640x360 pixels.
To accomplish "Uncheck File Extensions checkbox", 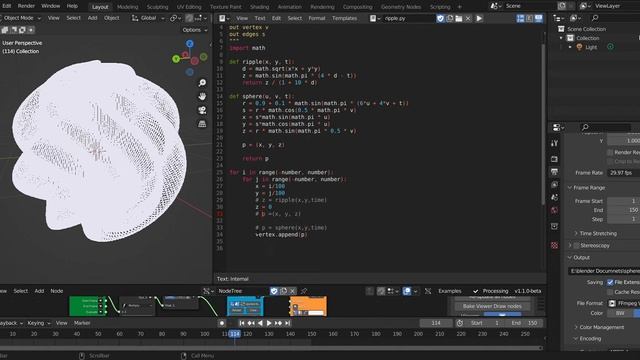I will pyautogui.click(x=610, y=282).
